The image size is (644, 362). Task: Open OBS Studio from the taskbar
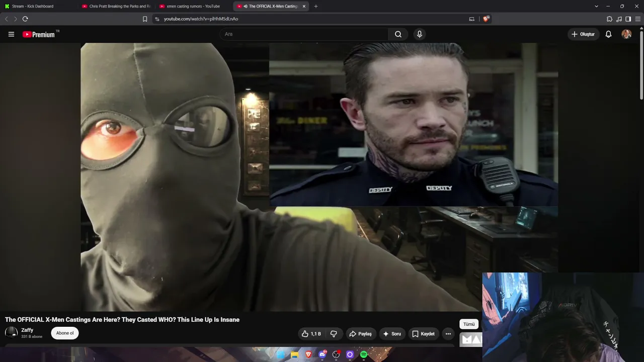coord(336,355)
